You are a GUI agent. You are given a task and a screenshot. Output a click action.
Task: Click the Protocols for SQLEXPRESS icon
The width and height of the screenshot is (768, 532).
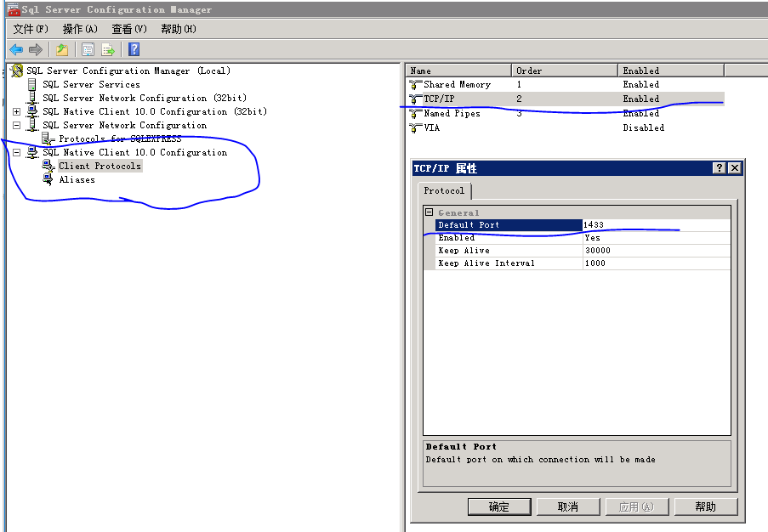(x=48, y=139)
